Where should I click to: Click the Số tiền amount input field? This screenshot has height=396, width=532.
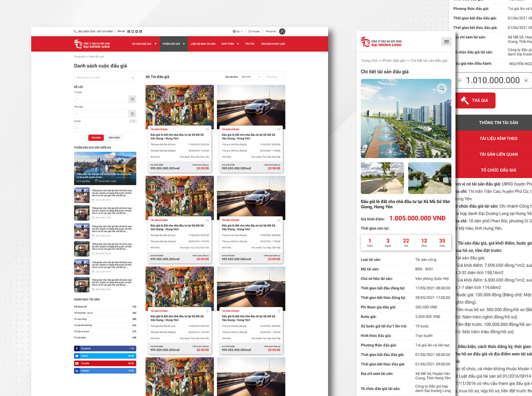point(105,128)
